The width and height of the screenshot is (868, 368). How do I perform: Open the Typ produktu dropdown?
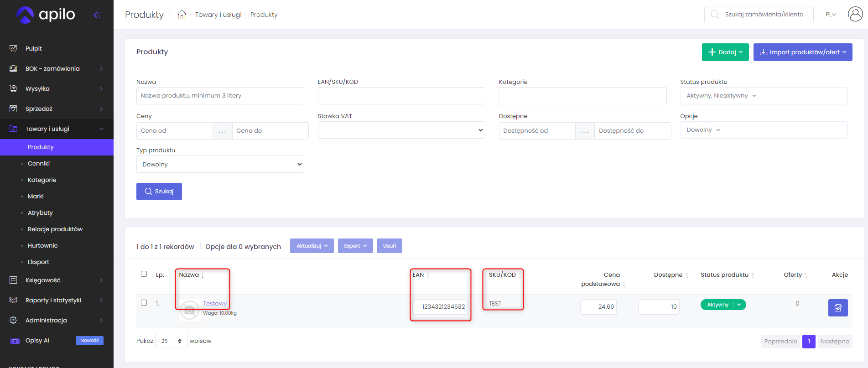[220, 164]
